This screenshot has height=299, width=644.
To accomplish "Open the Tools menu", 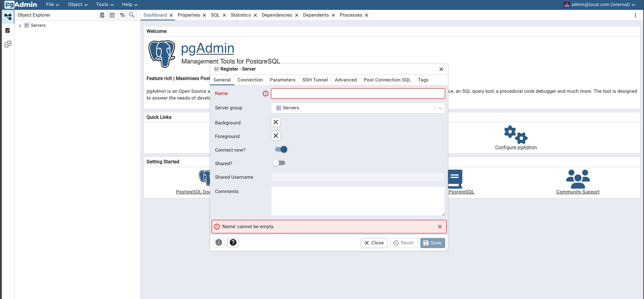I will click(105, 5).
